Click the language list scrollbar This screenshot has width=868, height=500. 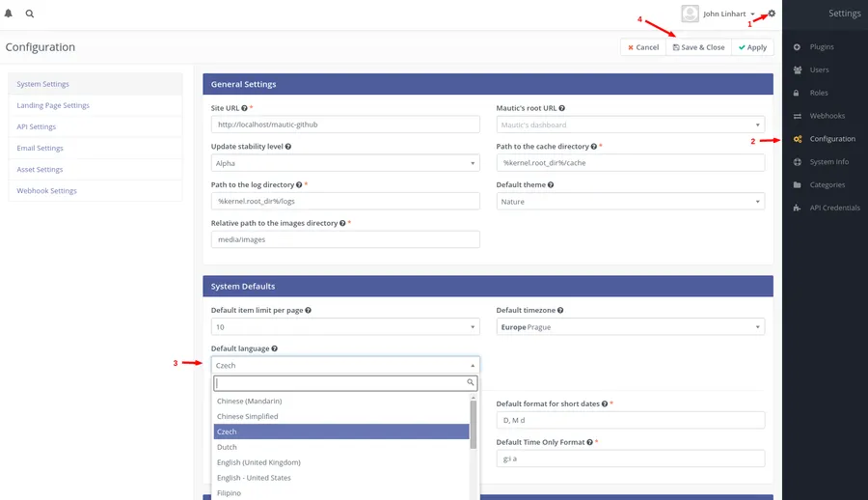coord(474,425)
